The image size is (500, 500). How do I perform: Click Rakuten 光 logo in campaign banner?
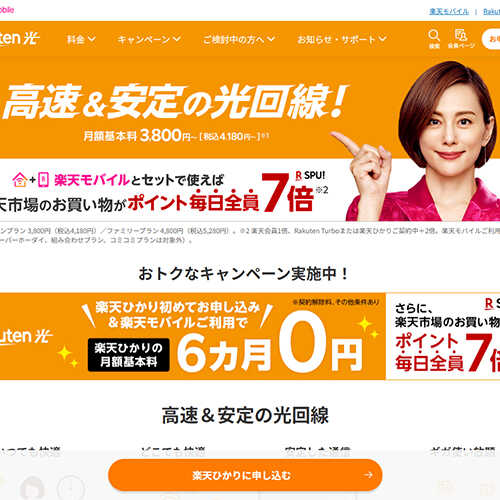(x=25, y=336)
